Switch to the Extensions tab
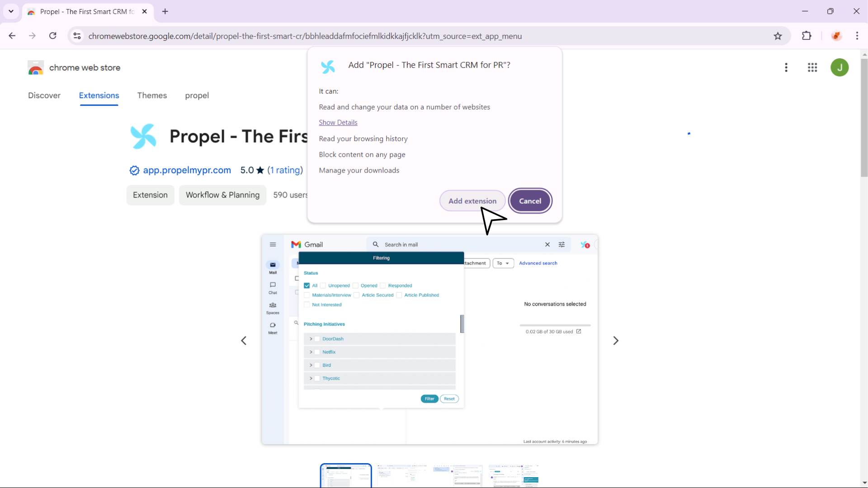The image size is (868, 488). [x=99, y=95]
